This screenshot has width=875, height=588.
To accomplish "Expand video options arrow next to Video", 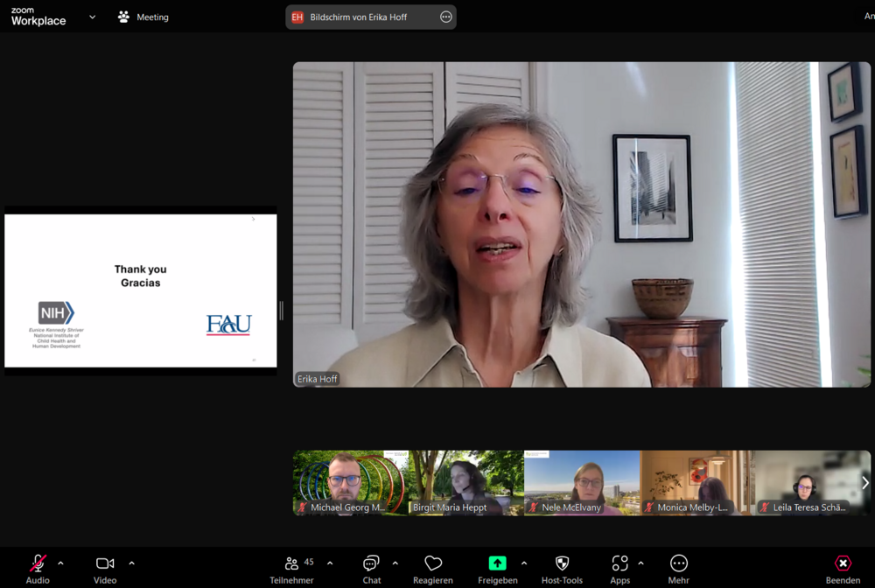I will pyautogui.click(x=131, y=563).
